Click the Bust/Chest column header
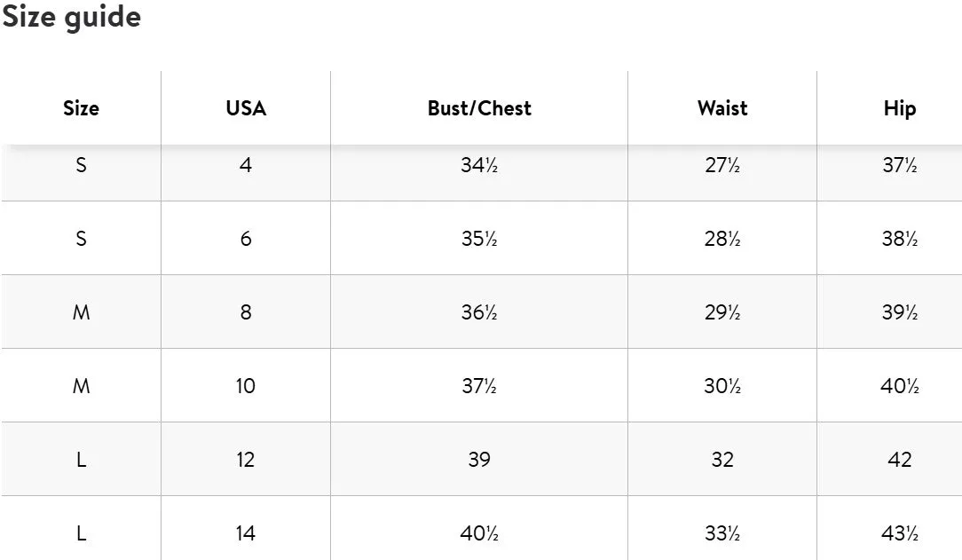 [479, 108]
